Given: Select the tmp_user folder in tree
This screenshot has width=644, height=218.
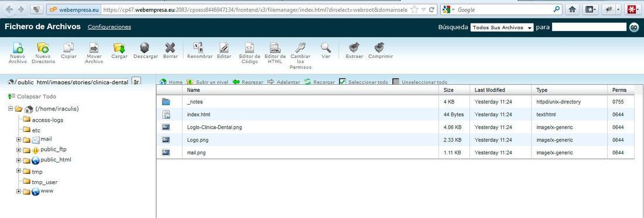Looking at the screenshot, I should click(44, 182).
